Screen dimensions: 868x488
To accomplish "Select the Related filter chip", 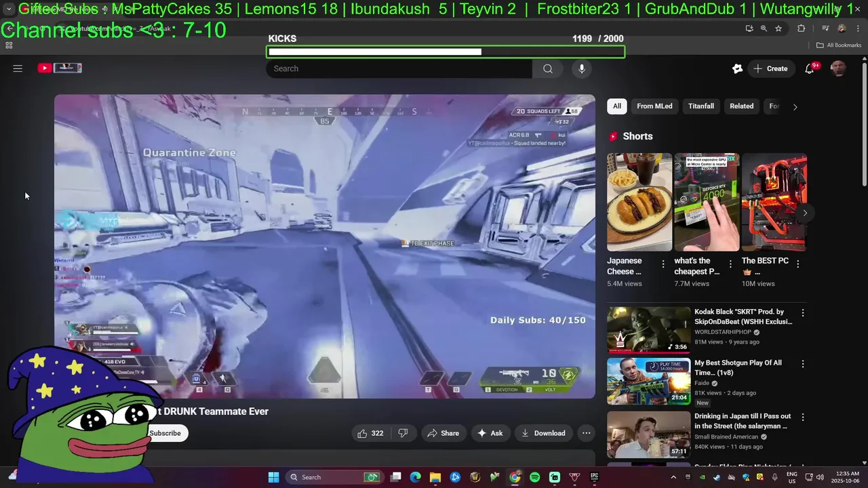I will coord(741,106).
